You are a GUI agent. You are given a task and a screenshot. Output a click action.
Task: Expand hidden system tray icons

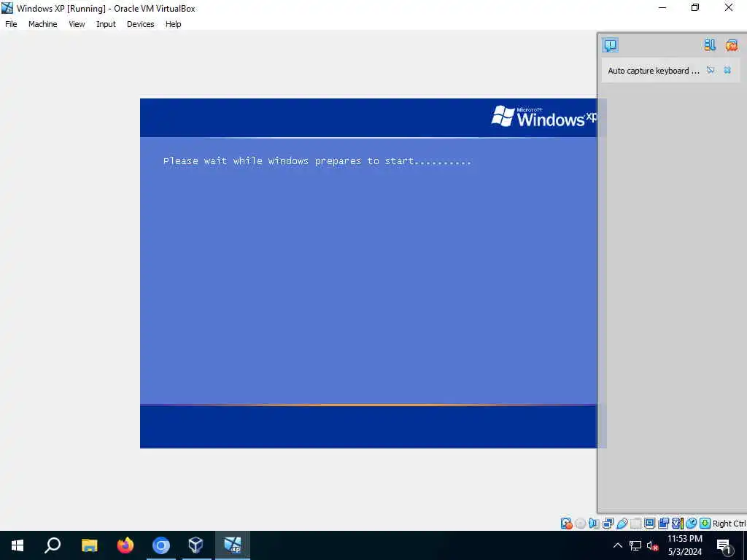(617, 545)
